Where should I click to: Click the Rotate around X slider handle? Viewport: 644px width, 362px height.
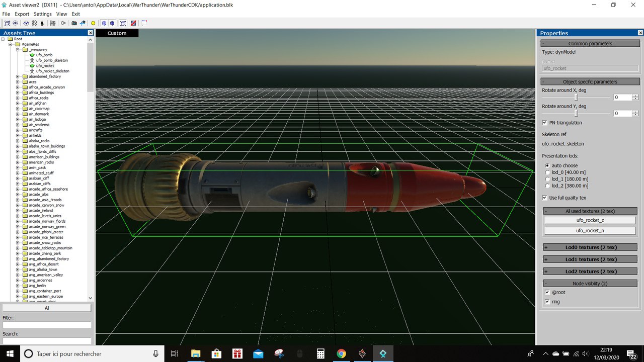click(x=576, y=98)
